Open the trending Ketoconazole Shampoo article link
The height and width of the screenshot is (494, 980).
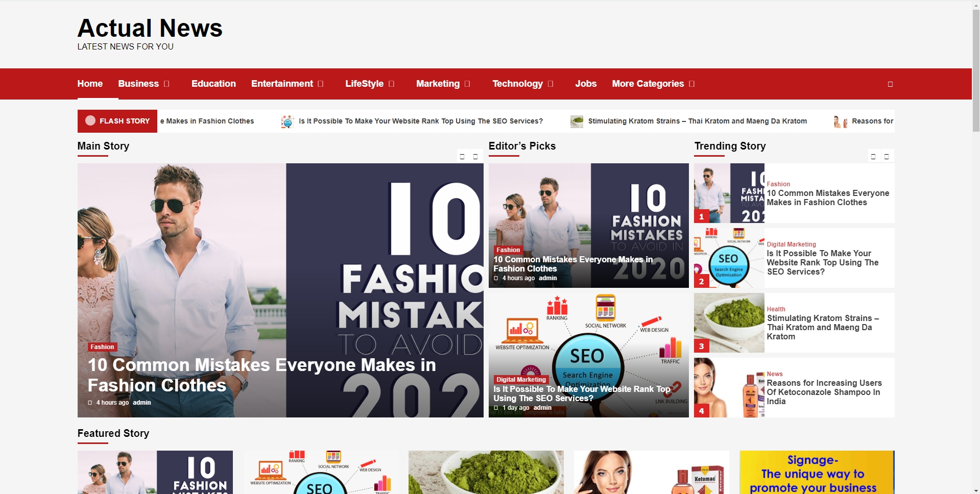coord(823,392)
